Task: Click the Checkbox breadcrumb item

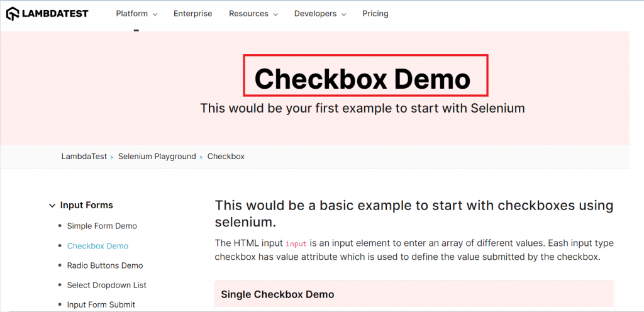Action: click(226, 157)
